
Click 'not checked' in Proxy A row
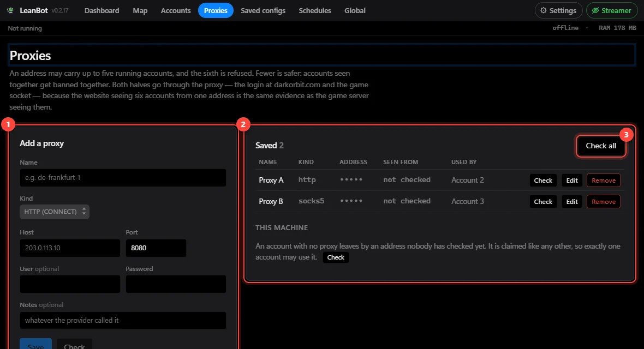tap(407, 180)
